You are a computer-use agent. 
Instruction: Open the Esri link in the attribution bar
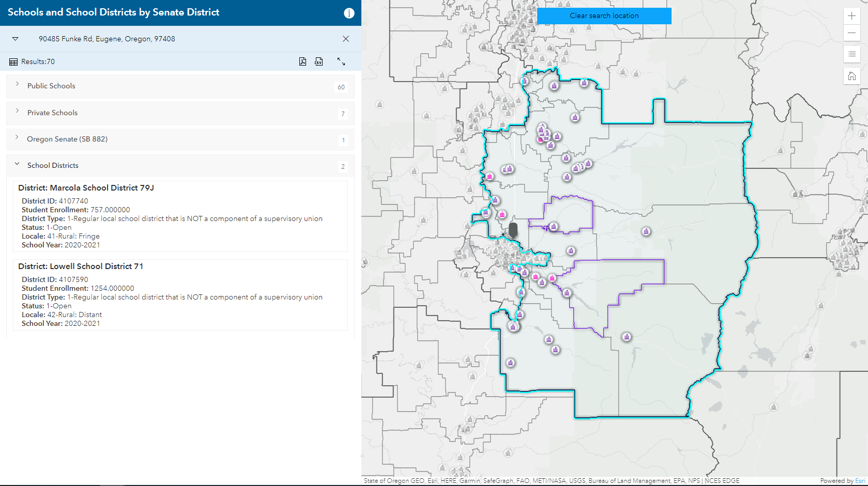coord(861,480)
